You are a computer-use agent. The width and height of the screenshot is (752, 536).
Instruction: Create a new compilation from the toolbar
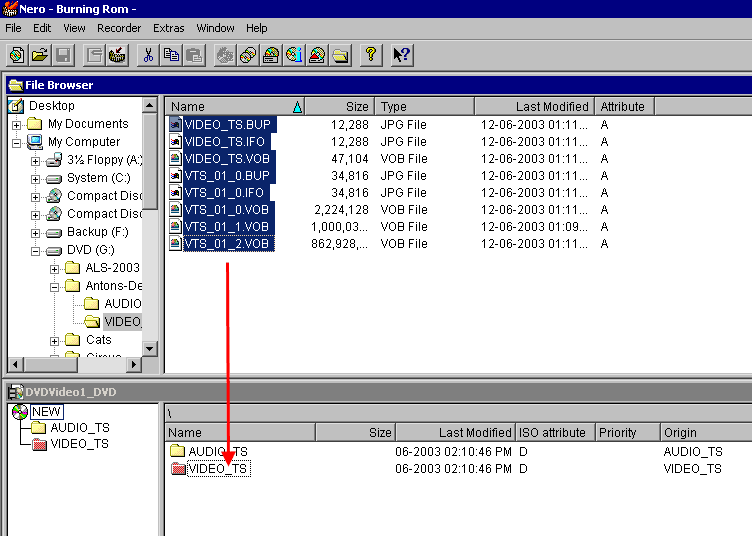pos(17,55)
